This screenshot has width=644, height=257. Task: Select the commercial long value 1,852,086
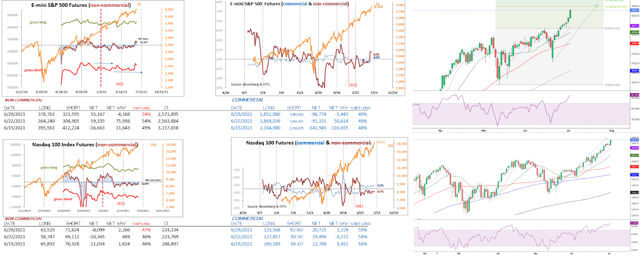(270, 114)
